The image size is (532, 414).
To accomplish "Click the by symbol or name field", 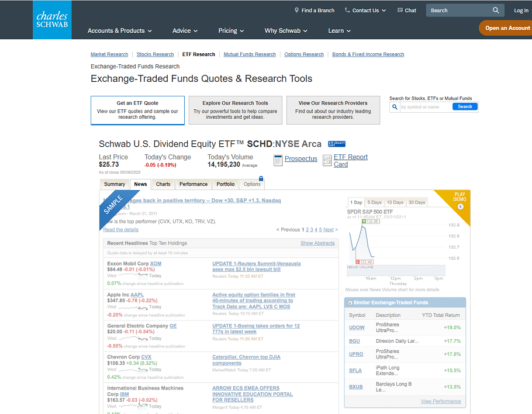I will (426, 107).
